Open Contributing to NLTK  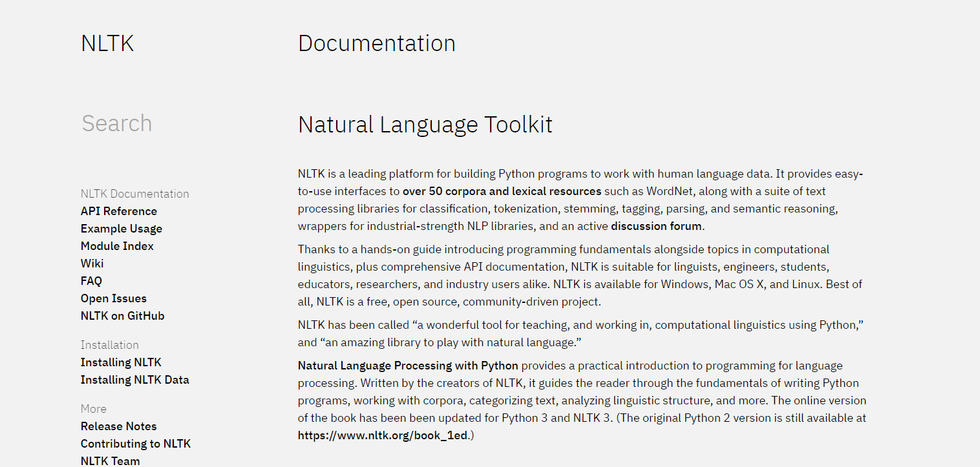pyautogui.click(x=136, y=444)
